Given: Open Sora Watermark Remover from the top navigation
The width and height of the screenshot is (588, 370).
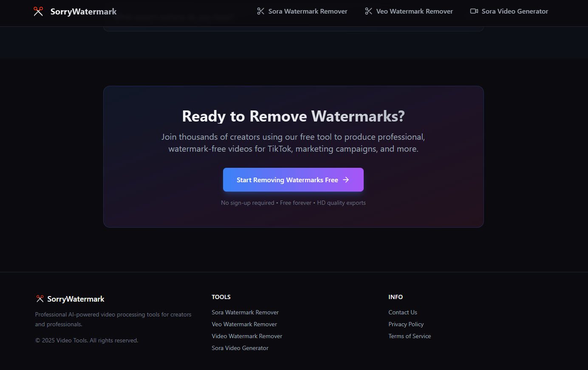Looking at the screenshot, I should pos(308,11).
